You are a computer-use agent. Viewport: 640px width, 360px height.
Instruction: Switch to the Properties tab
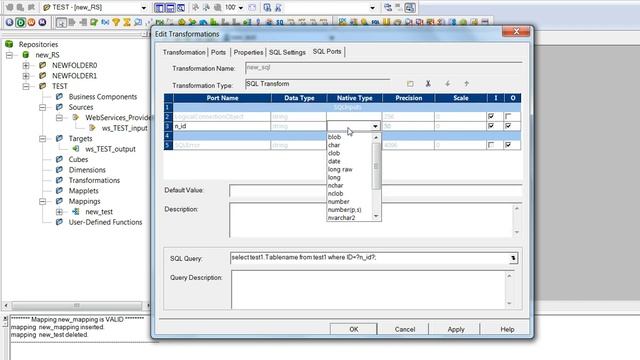[248, 52]
